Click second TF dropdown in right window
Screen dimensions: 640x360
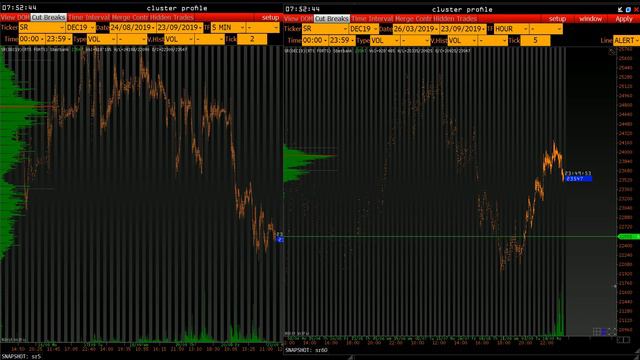click(x=546, y=29)
